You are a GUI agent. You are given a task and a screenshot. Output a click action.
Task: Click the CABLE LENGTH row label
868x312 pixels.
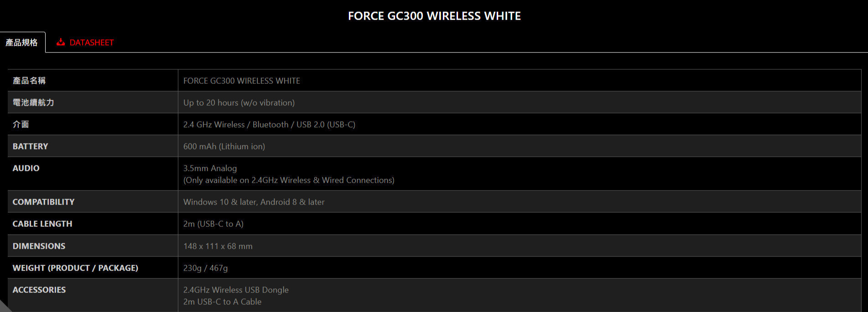42,224
